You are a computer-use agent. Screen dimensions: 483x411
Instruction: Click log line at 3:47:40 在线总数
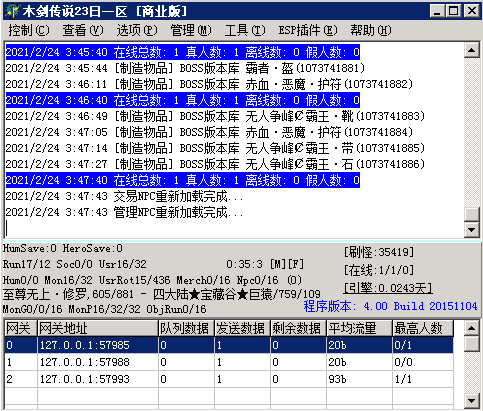pos(183,180)
